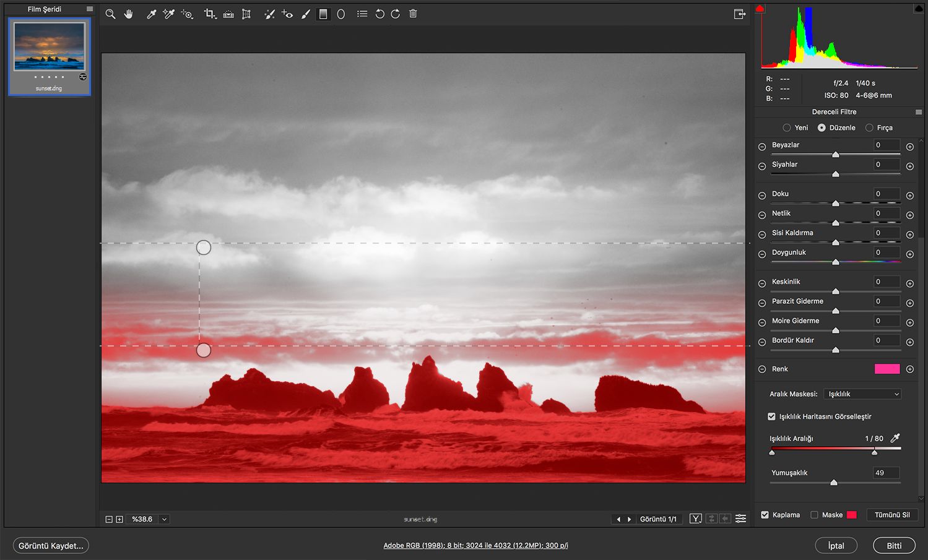Viewport: 928px width, 560px height.
Task: Select the Zoom tool
Action: [110, 14]
